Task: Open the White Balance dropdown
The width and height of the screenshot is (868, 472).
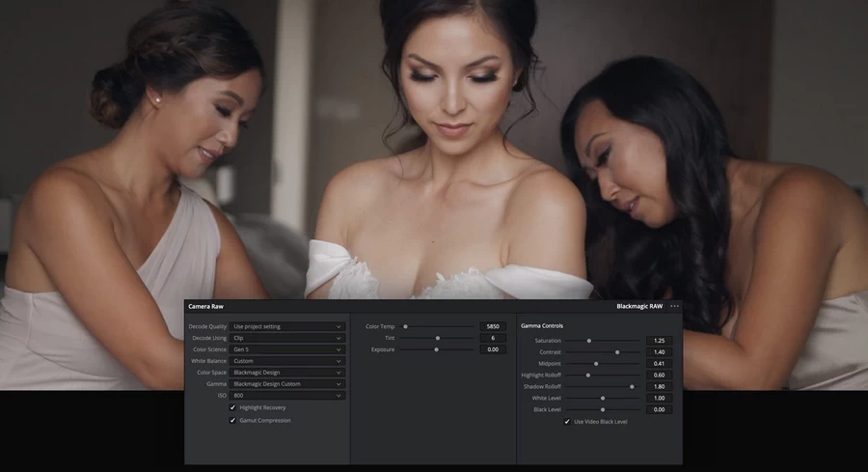Action: pos(287,361)
